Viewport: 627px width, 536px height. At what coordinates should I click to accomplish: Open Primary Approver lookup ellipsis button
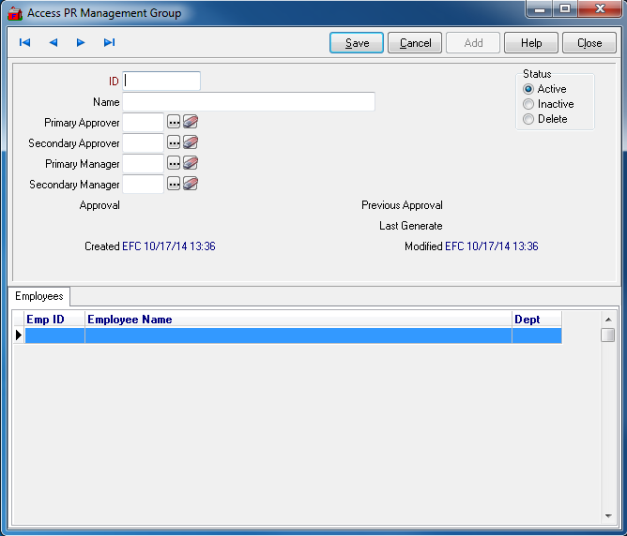coord(173,122)
